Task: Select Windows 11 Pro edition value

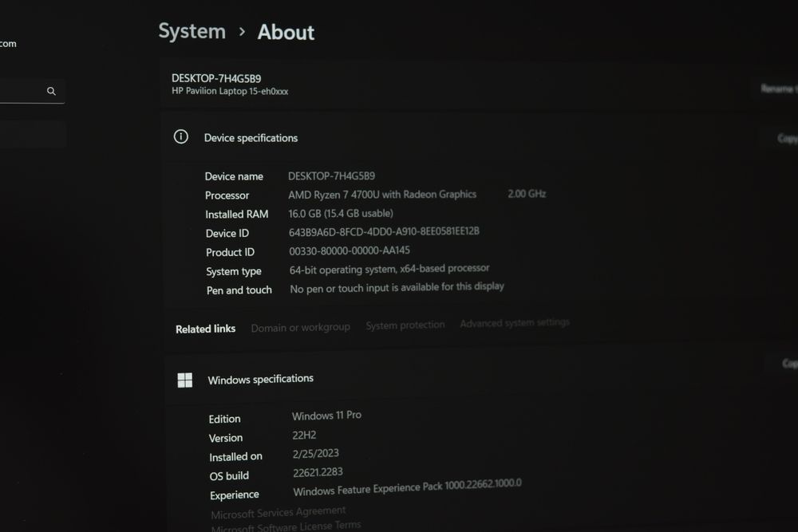Action: 326,416
